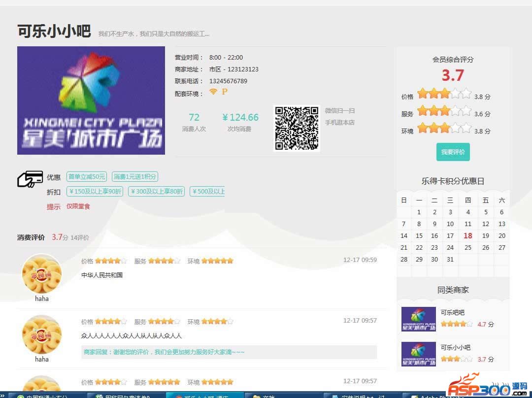Viewport: 532px width, 398px height.
Task: Select the 消费1元送1积分 offer tag
Action: pos(135,177)
